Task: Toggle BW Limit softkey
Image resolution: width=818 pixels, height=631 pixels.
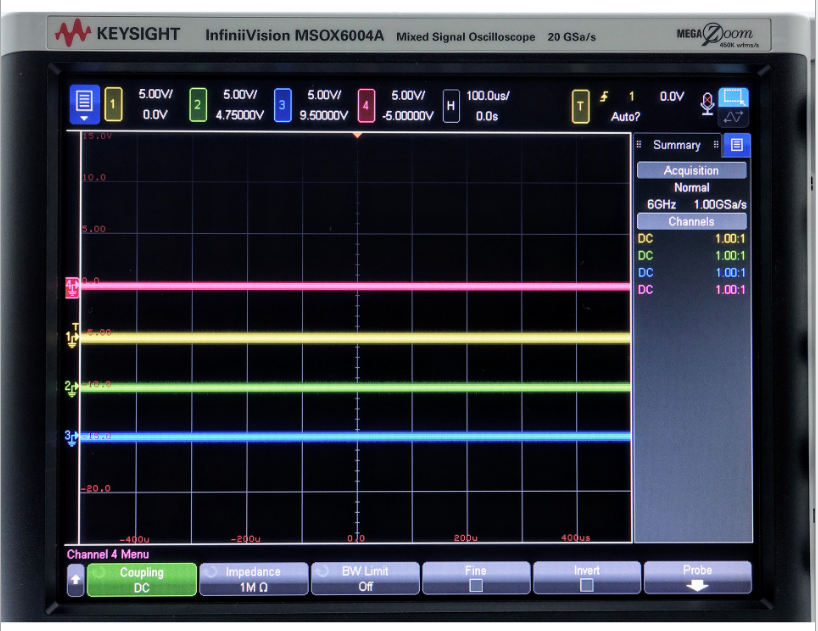Action: pos(365,578)
